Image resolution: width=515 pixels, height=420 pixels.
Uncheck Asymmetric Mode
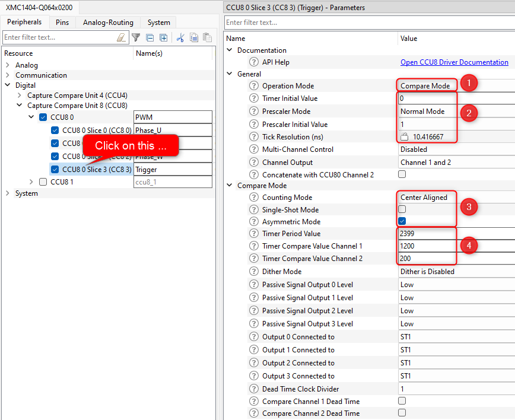402,221
